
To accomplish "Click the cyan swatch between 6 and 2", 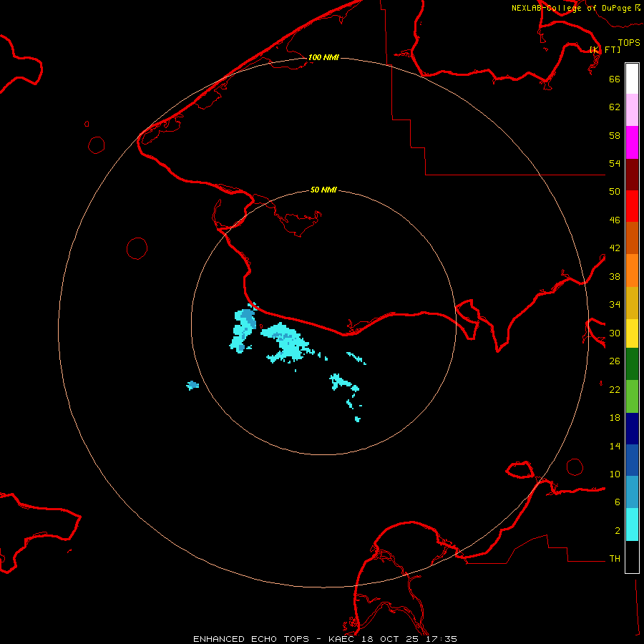I will pos(632,525).
